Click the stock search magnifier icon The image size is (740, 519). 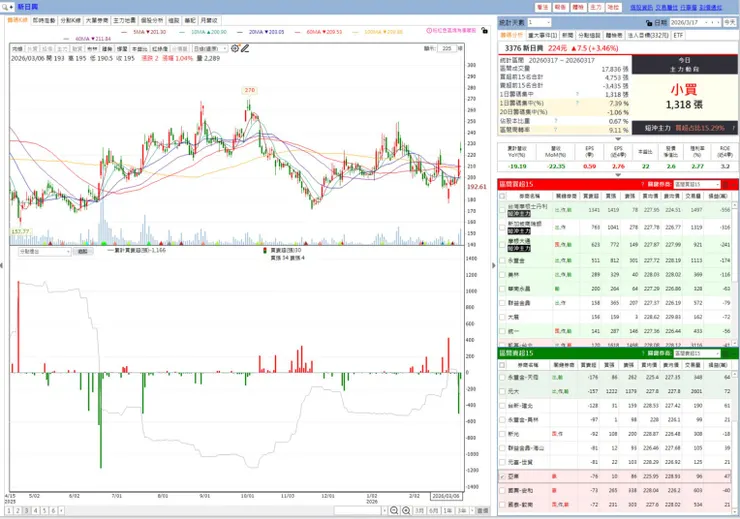tap(5, 7)
